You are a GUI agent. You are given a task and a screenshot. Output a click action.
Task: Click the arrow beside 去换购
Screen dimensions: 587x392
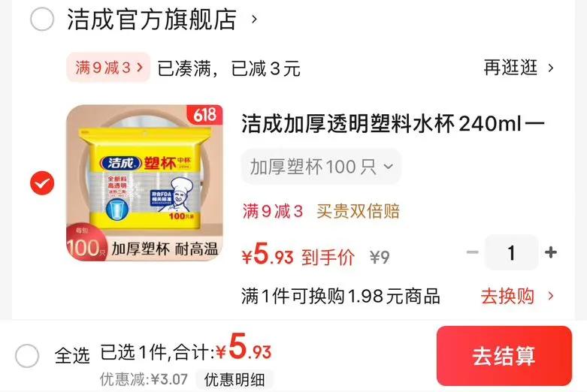point(550,296)
